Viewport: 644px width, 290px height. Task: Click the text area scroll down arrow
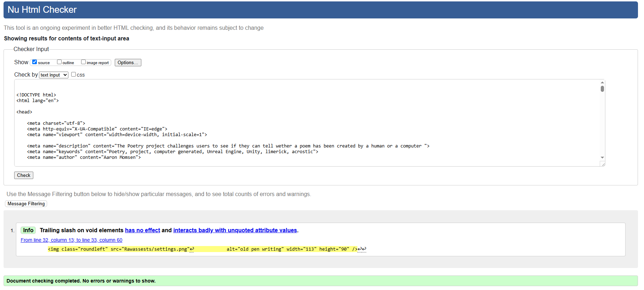tap(602, 157)
